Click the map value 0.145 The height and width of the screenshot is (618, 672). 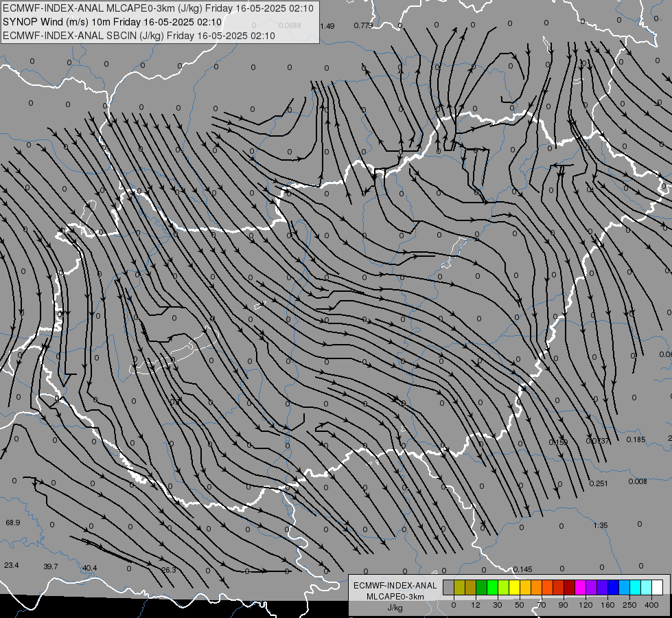[522, 569]
